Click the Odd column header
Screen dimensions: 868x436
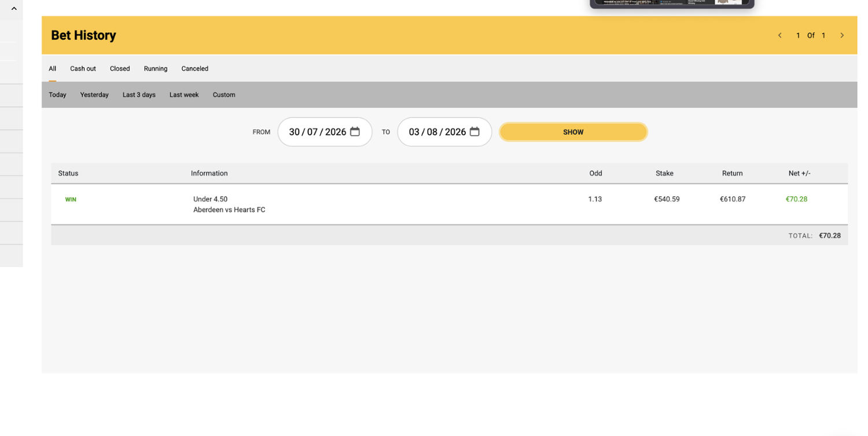click(x=595, y=173)
